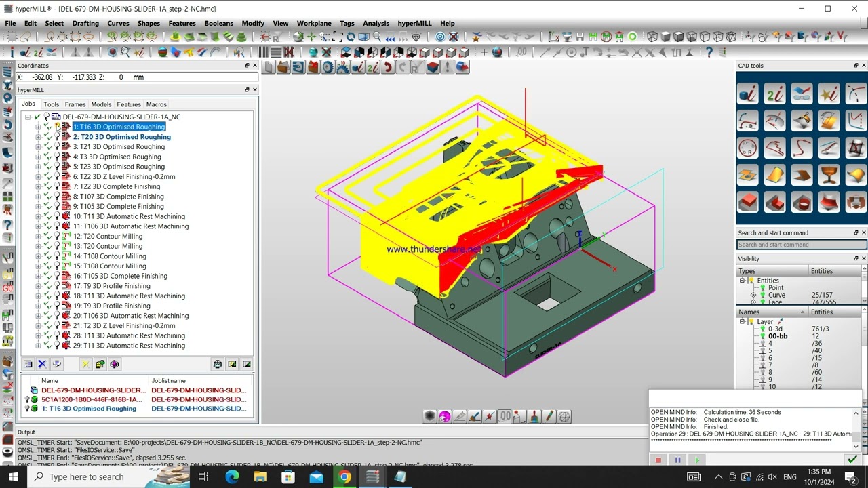The width and height of the screenshot is (868, 488).
Task: Select job 20: T106 3D Automatic Rest Machining
Action: coord(131,316)
